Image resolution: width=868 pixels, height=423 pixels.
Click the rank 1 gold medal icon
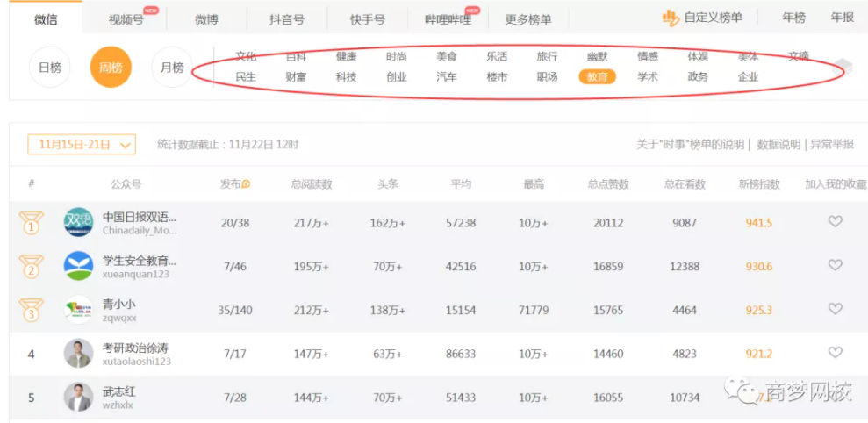pos(31,223)
